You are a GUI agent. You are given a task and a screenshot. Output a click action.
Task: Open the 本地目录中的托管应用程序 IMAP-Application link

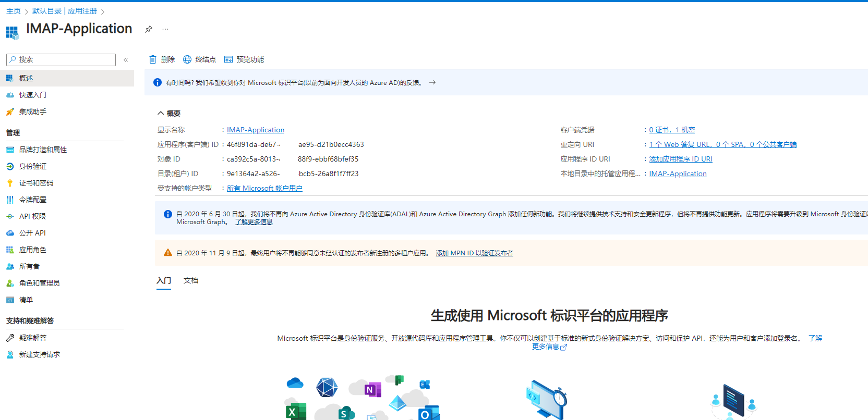click(x=678, y=174)
